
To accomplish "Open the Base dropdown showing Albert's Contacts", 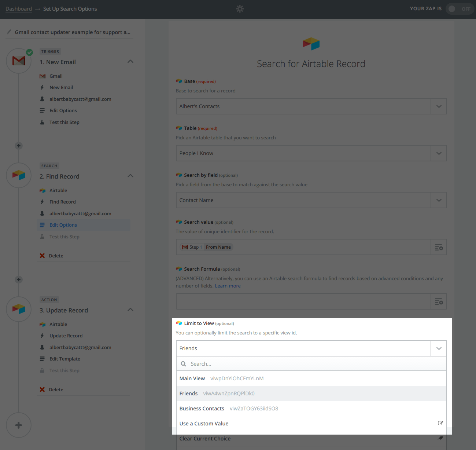I will coord(311,106).
